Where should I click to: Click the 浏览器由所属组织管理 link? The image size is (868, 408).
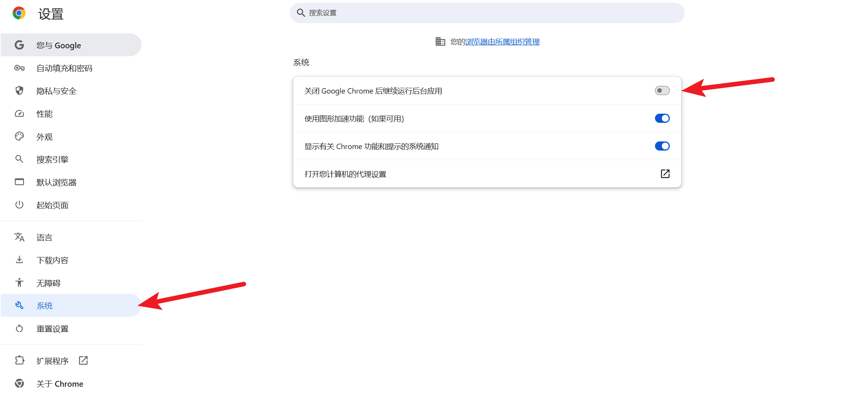coord(502,42)
